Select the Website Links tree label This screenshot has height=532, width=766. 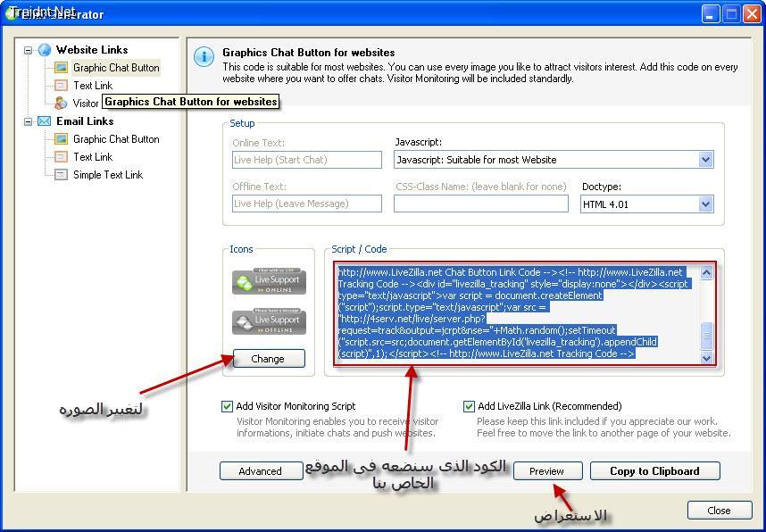(x=92, y=50)
